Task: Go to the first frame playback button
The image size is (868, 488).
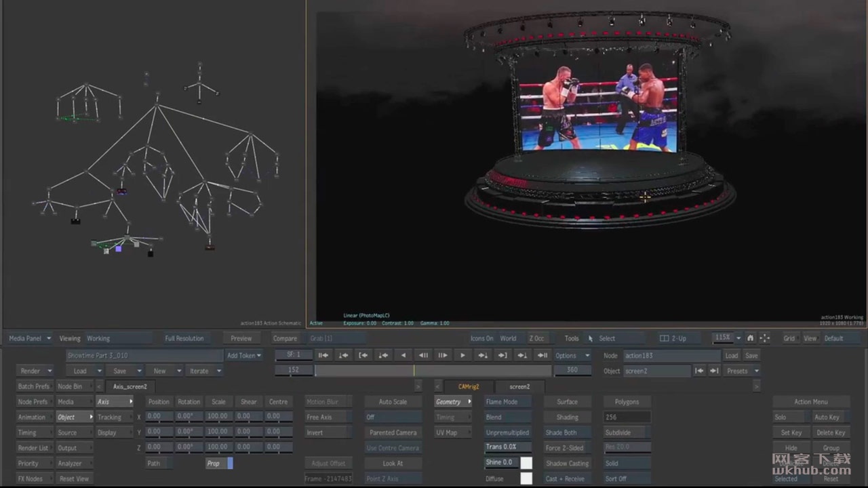Action: [x=323, y=355]
